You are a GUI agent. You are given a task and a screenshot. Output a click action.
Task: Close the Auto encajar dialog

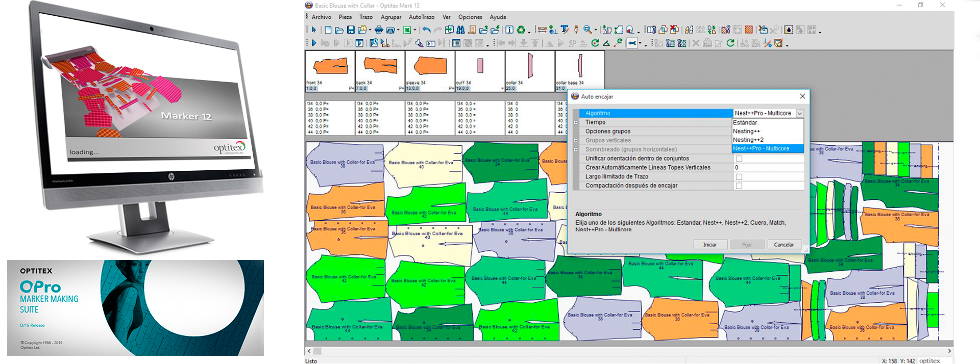[802, 96]
